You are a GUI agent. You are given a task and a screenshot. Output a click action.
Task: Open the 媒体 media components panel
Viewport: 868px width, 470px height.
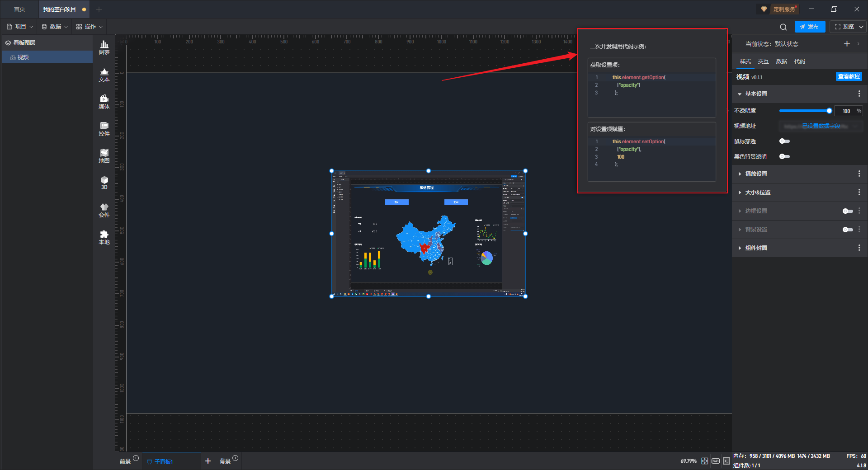coord(104,102)
